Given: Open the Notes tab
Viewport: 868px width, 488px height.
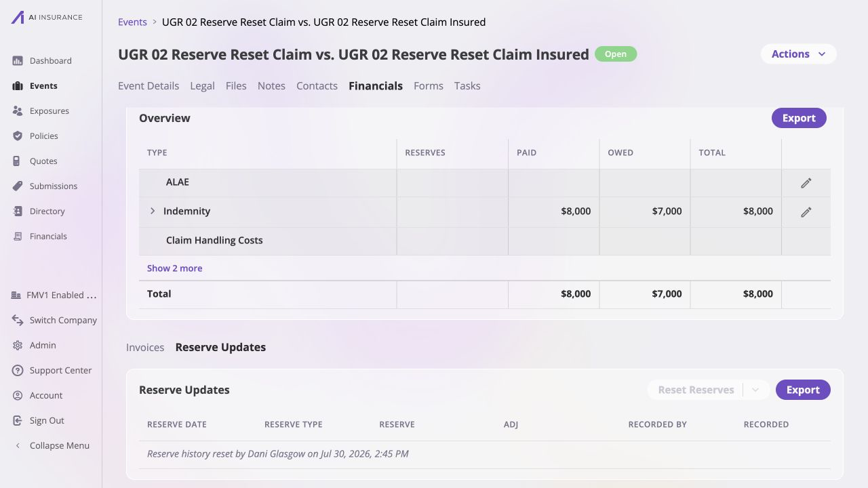Looking at the screenshot, I should pyautogui.click(x=271, y=86).
